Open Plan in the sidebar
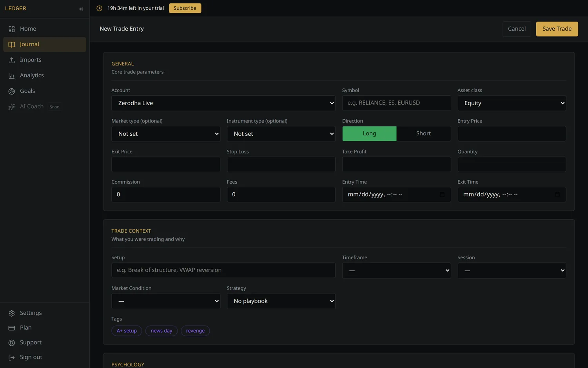The image size is (588, 368). click(45, 328)
